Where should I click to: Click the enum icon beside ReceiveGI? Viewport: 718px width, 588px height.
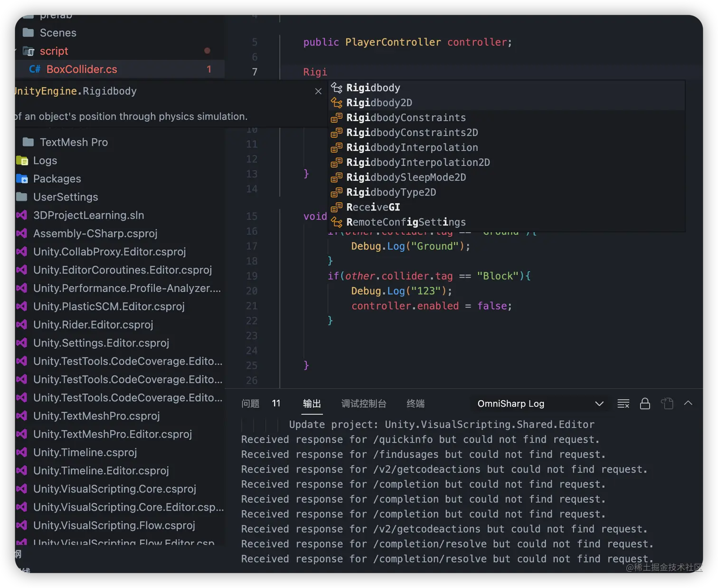pyautogui.click(x=337, y=207)
